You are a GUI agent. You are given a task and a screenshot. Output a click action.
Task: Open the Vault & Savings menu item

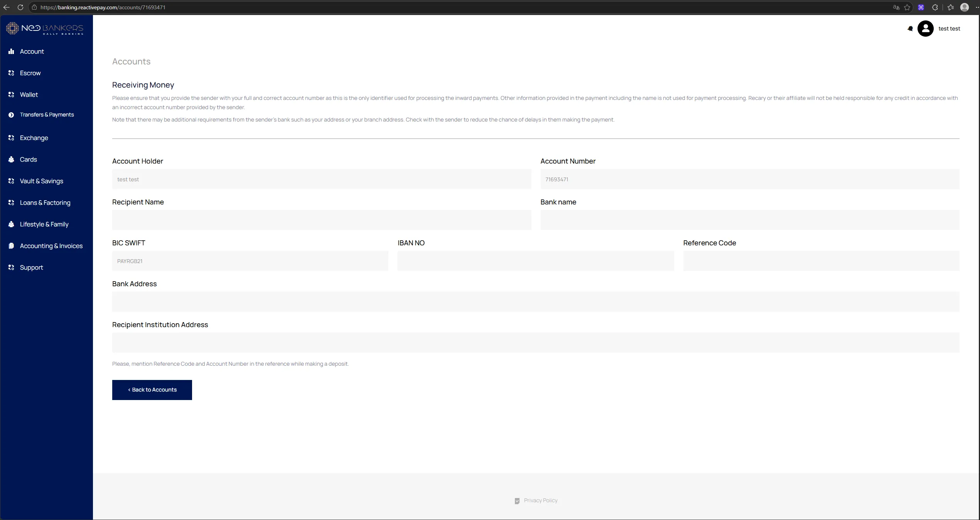(42, 181)
